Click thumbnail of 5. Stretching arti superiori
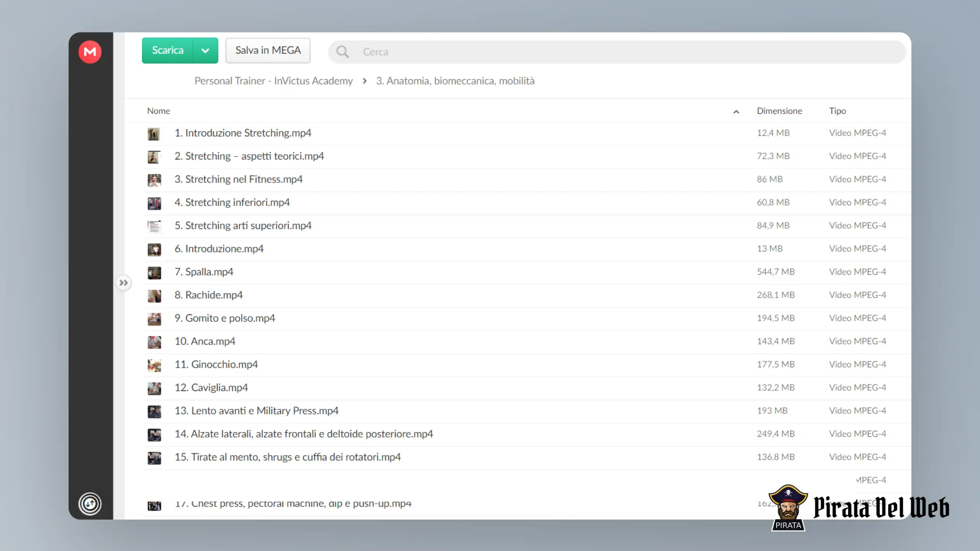This screenshot has width=980, height=551. click(154, 226)
